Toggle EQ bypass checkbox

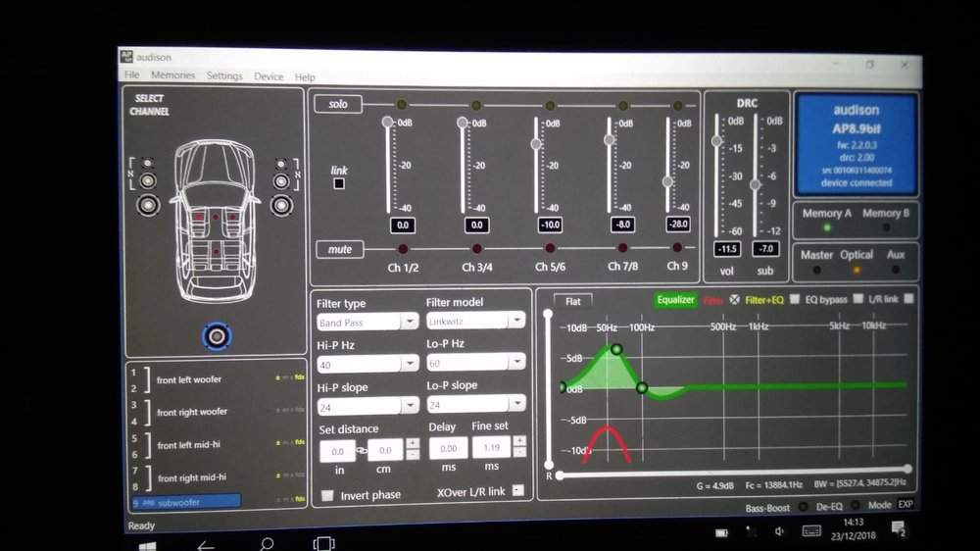pyautogui.click(x=858, y=299)
